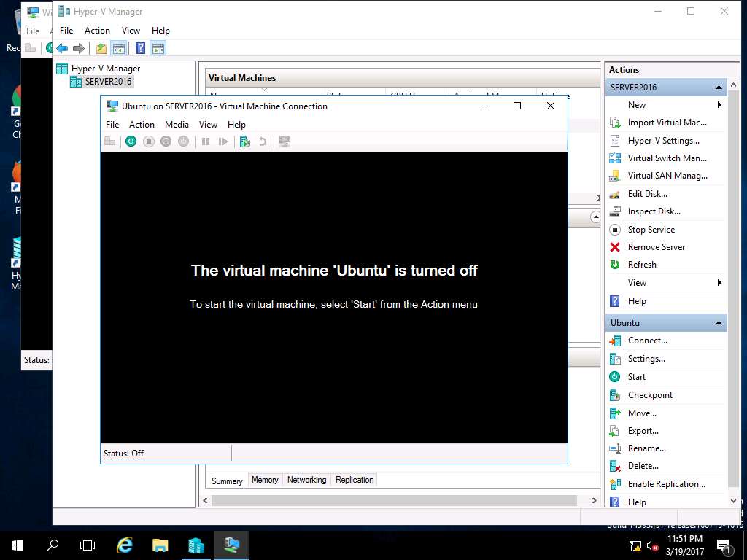This screenshot has height=560, width=747.
Task: Select Hyper-V Manager root tree node
Action: pyautogui.click(x=106, y=69)
